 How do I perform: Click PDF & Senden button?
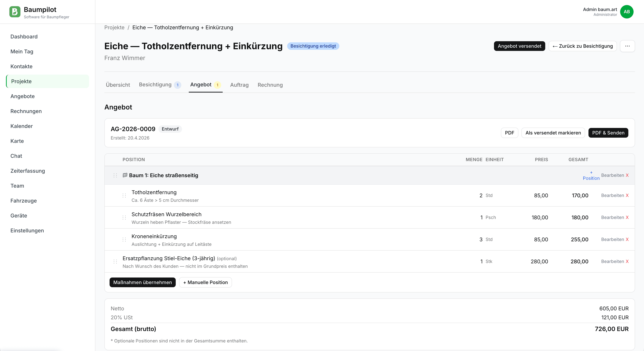point(608,133)
